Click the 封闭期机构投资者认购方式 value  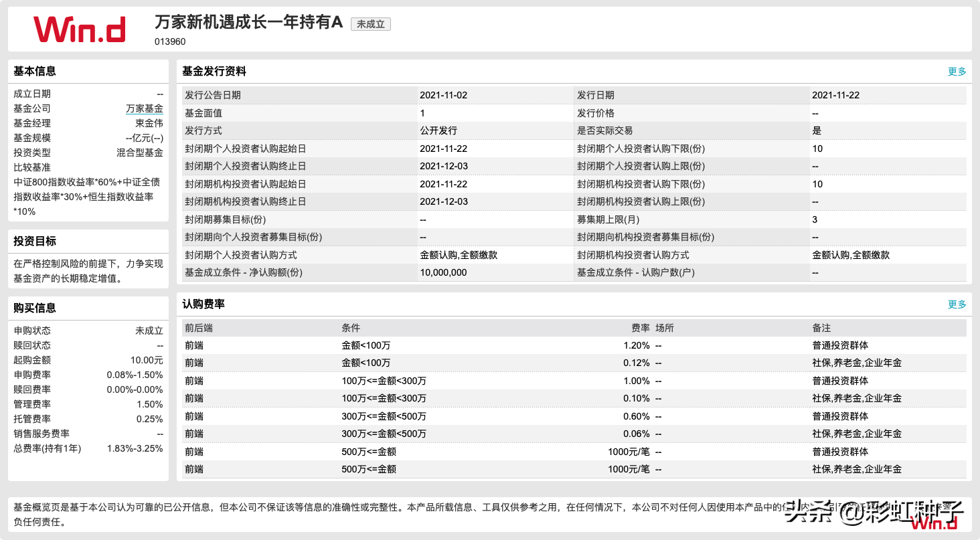point(851,255)
